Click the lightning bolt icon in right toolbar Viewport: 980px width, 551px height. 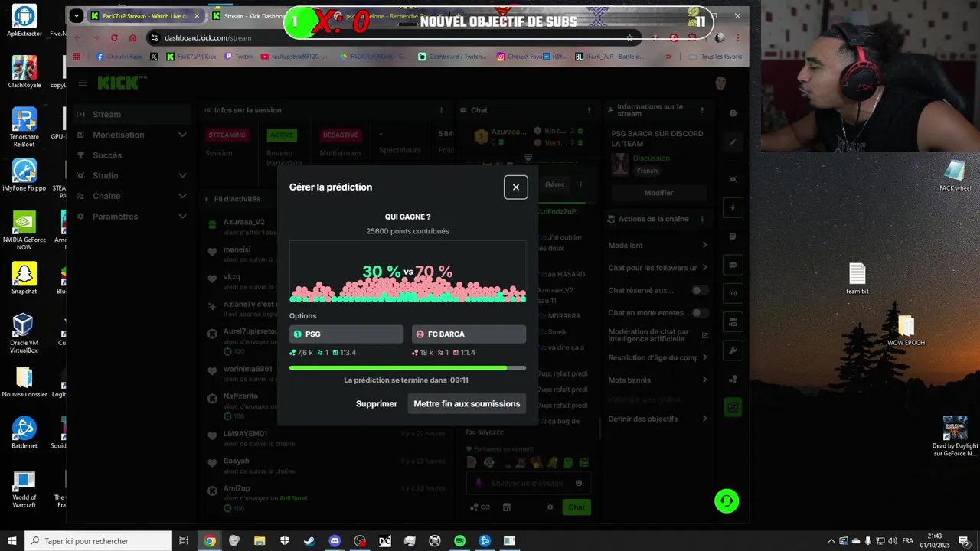(x=733, y=207)
